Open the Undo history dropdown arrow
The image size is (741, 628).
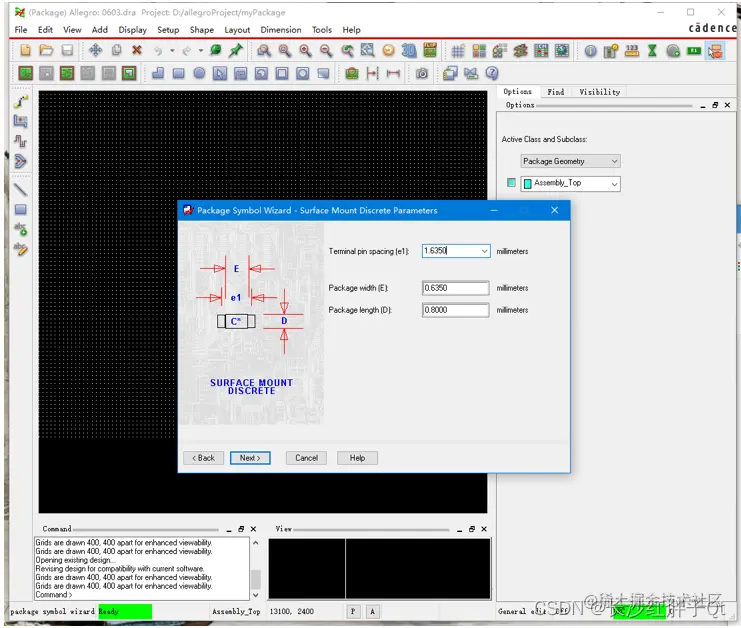click(172, 51)
